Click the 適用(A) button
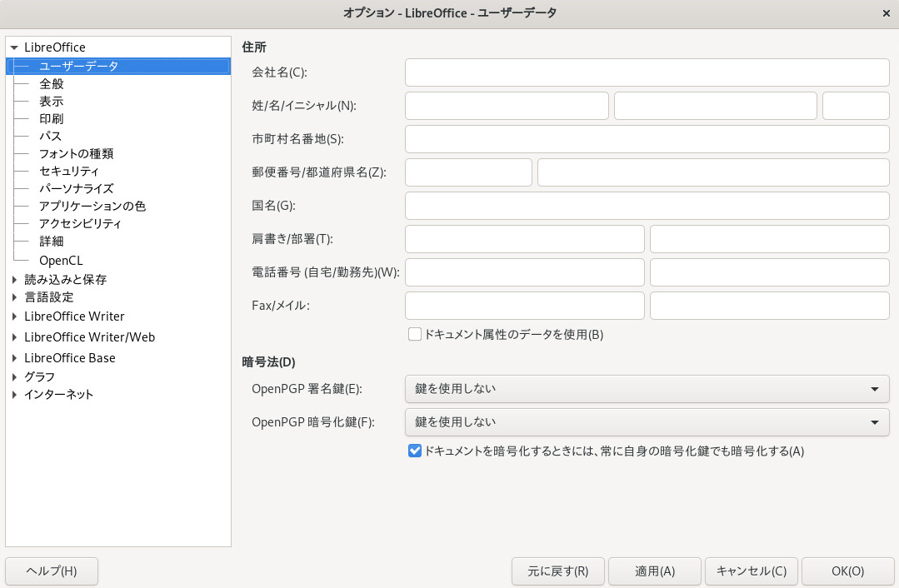Image resolution: width=899 pixels, height=588 pixels. [655, 571]
